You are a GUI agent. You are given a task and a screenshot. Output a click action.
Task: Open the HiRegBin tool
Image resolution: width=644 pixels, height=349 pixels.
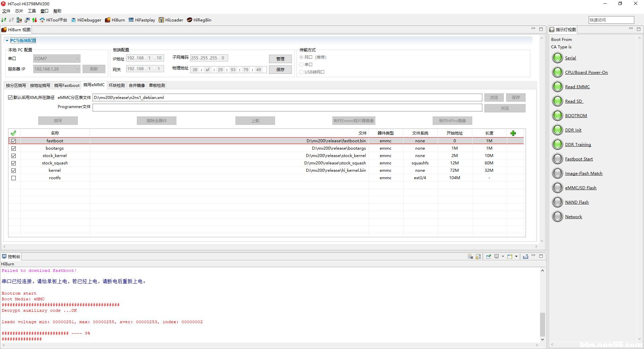point(199,20)
